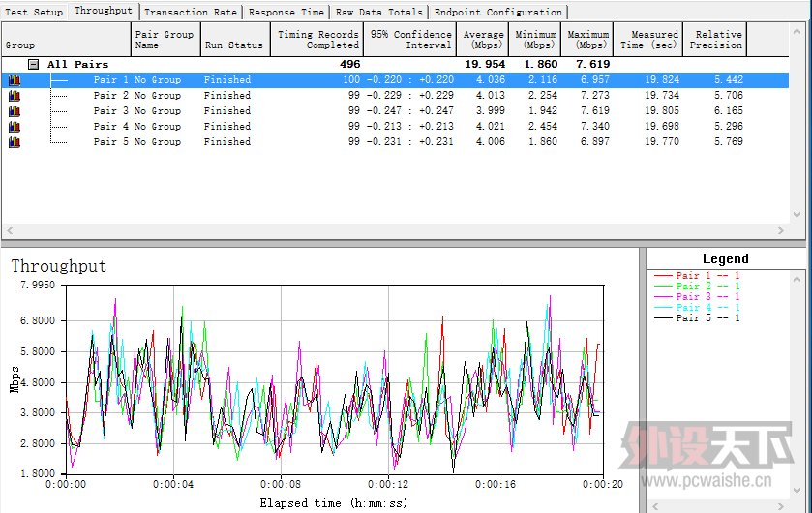
Task: Click the Run Status column header
Action: point(235,40)
